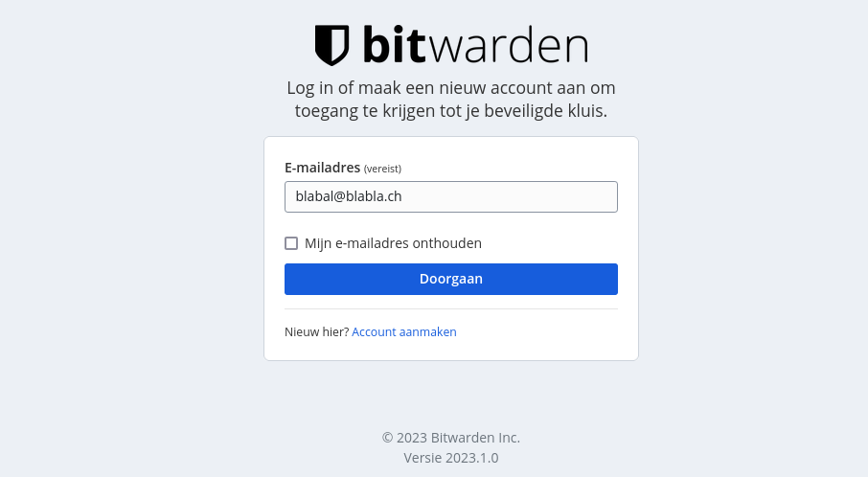Viewport: 868px width, 477px height.
Task: Click the divider line below the Doorgaan button
Action: click(450, 308)
